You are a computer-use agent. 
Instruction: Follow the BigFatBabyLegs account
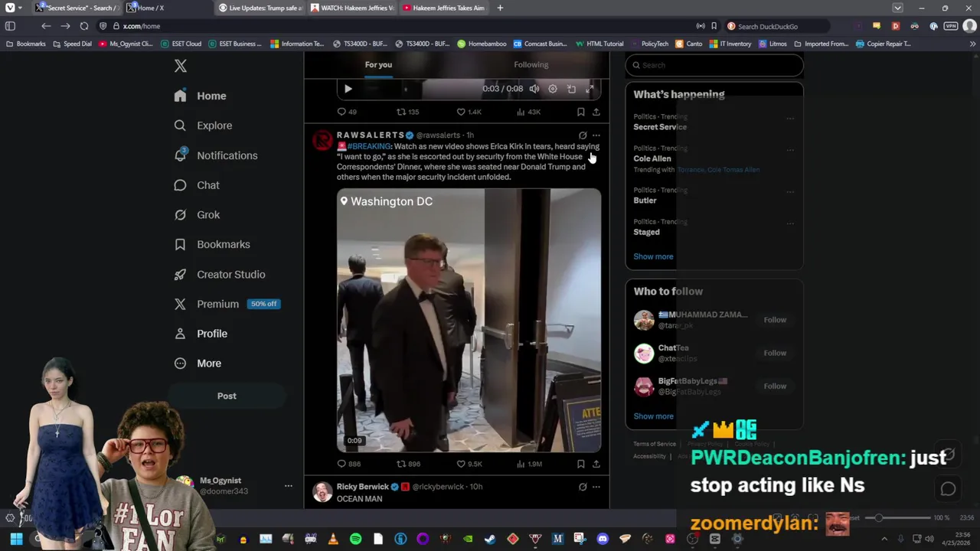(775, 386)
